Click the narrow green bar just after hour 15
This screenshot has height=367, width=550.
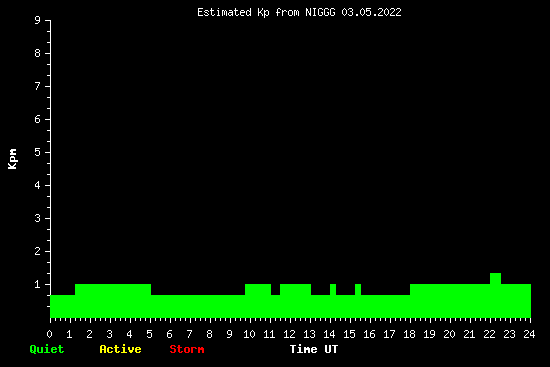tap(358, 301)
